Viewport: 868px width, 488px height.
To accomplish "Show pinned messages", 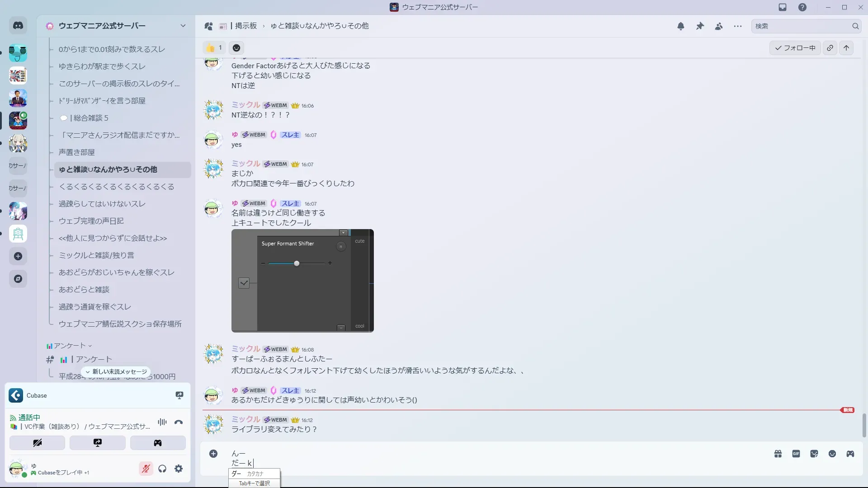I will (x=700, y=26).
